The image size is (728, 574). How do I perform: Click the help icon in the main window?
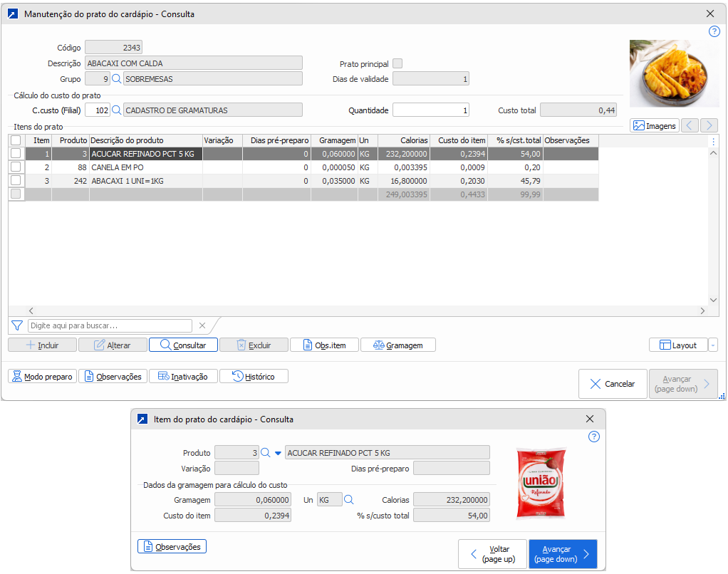pyautogui.click(x=714, y=31)
